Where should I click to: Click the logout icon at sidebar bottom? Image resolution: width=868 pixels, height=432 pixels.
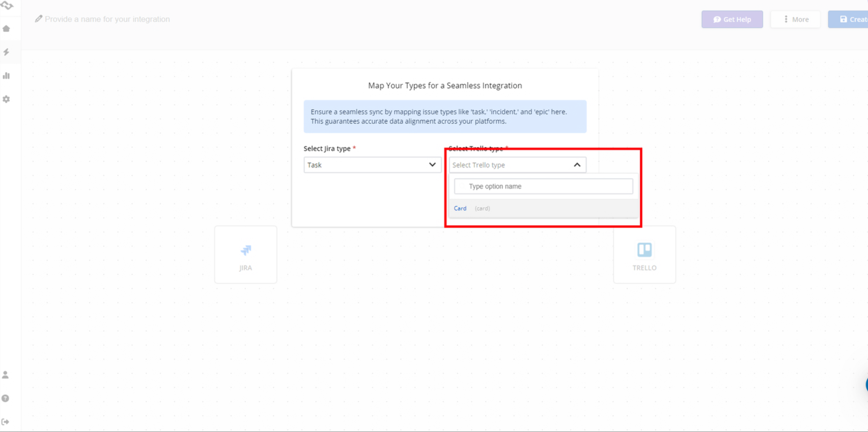point(5,421)
